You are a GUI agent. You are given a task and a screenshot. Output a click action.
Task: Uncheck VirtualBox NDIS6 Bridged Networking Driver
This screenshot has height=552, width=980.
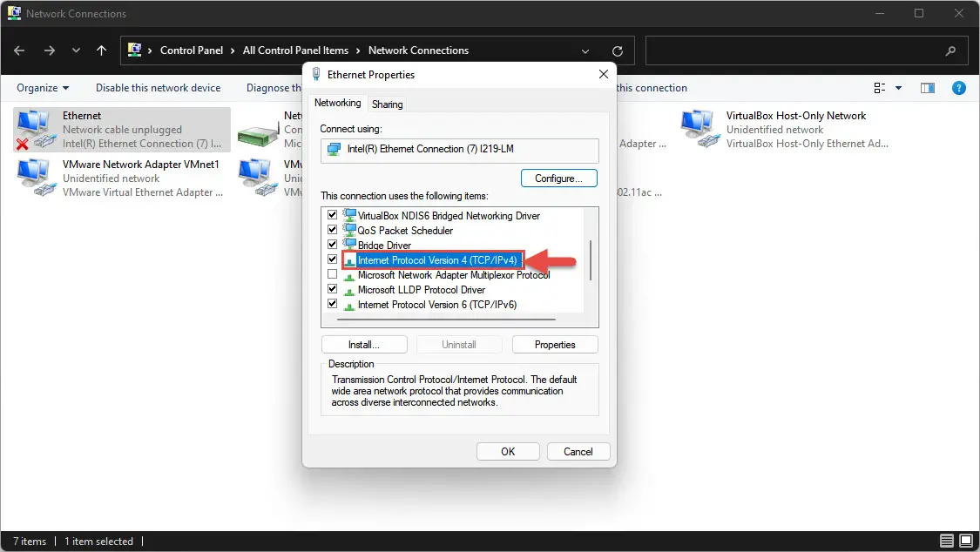(333, 215)
